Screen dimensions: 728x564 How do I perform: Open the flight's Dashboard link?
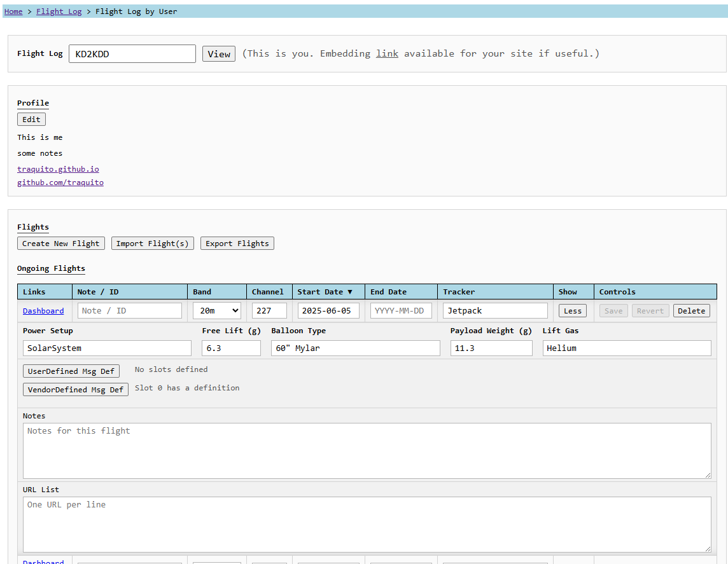pyautogui.click(x=43, y=311)
